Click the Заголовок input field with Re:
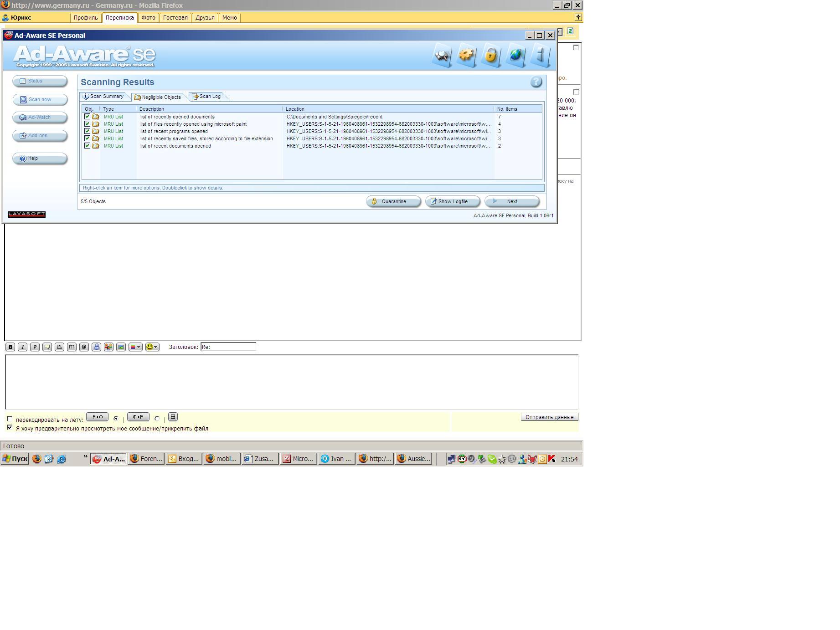Screen dimensions: 840x630 228,347
